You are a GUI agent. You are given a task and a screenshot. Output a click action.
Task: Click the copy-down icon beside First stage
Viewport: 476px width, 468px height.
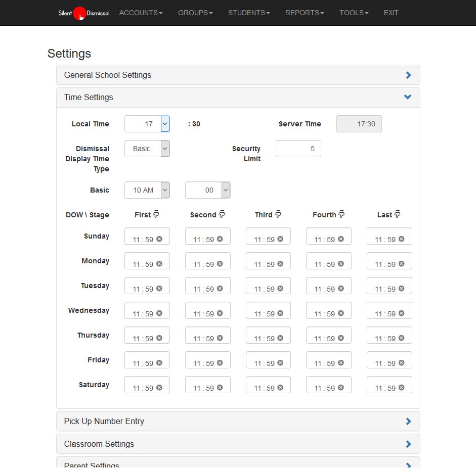point(156,214)
